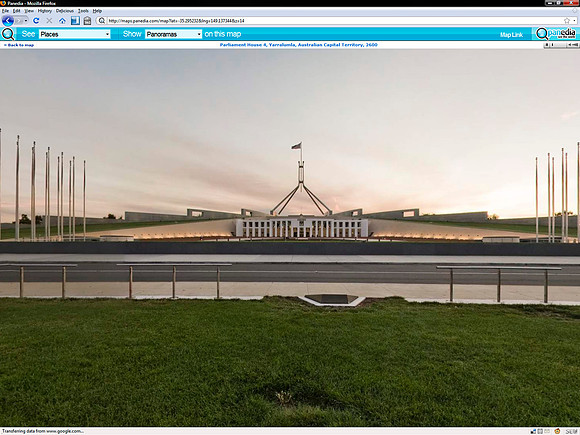The image size is (580, 435).
Task: Click the Firefox activity throbber icon
Action: point(575,11)
